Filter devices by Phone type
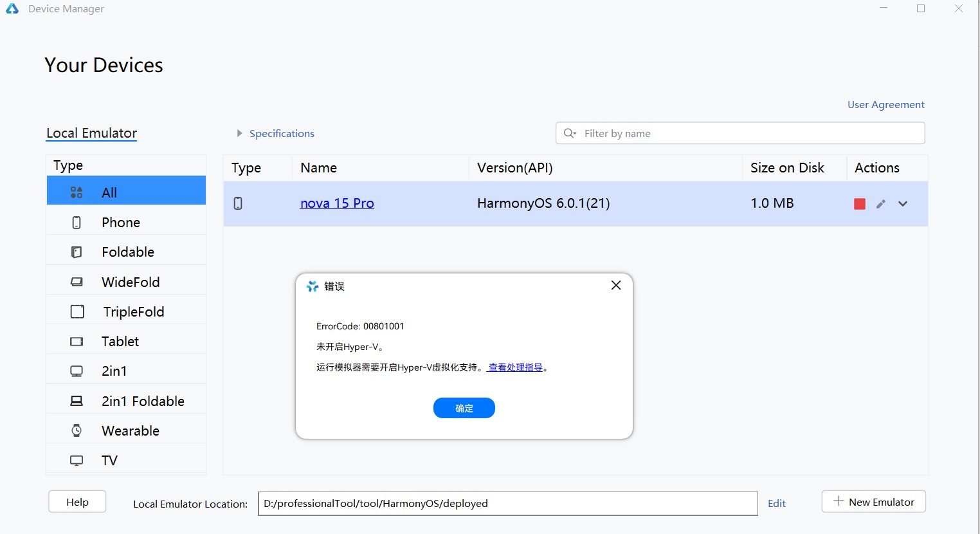980x534 pixels. coord(126,222)
